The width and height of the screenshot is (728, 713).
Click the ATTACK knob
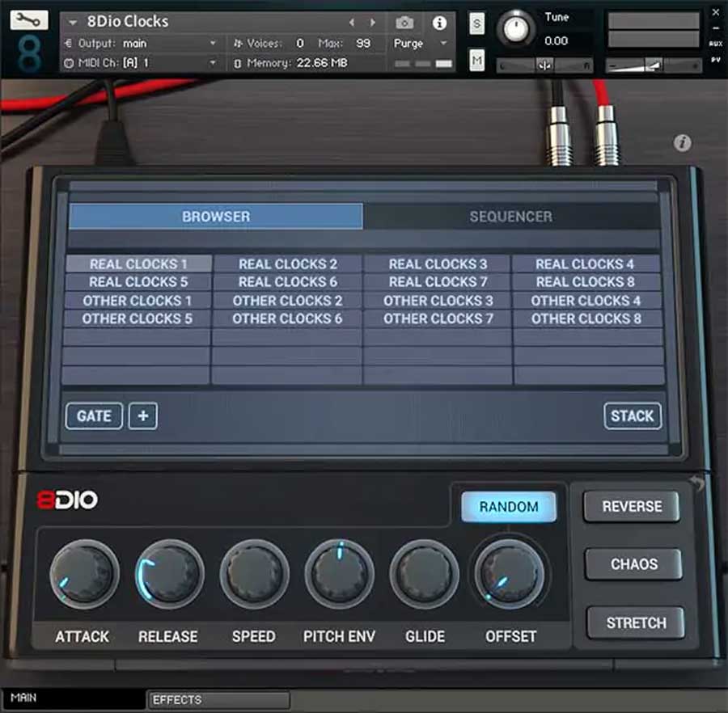(x=84, y=574)
